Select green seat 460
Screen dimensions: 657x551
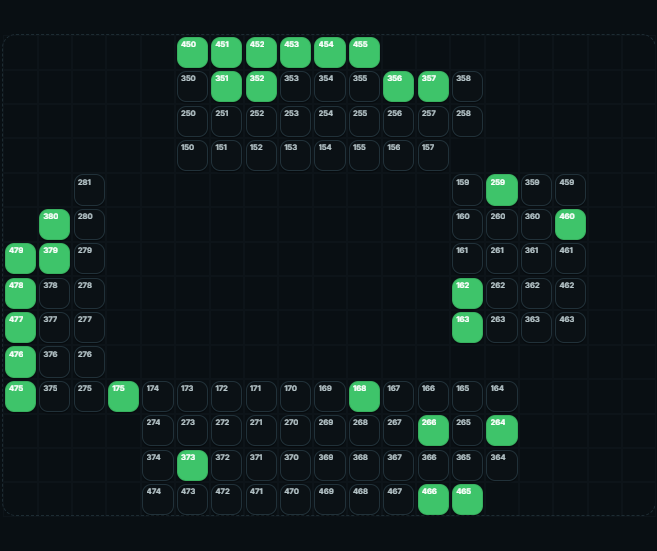[x=570, y=224]
